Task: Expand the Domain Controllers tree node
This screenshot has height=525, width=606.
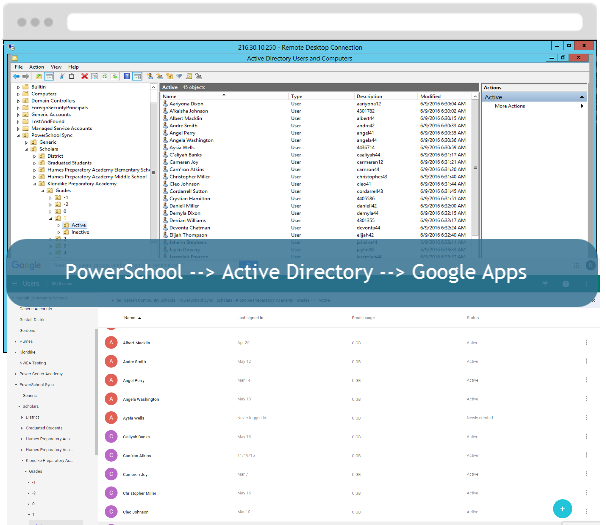Action: pyautogui.click(x=18, y=101)
